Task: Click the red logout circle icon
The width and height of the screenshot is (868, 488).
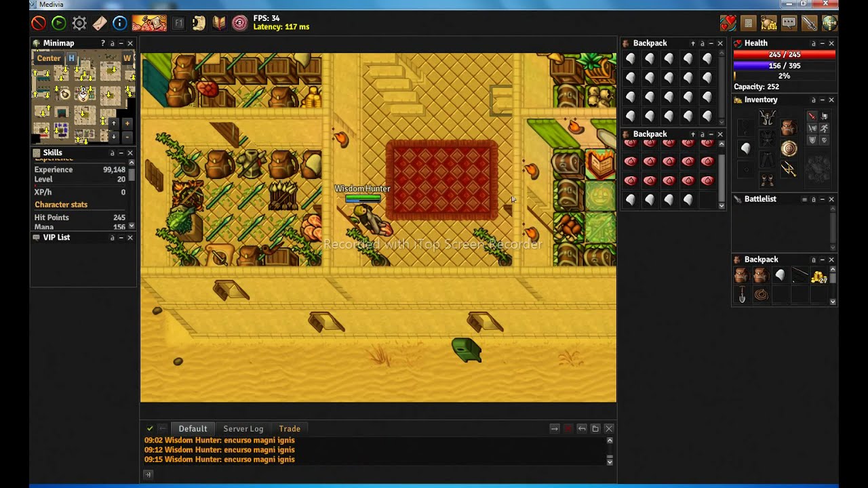Action: click(x=39, y=24)
